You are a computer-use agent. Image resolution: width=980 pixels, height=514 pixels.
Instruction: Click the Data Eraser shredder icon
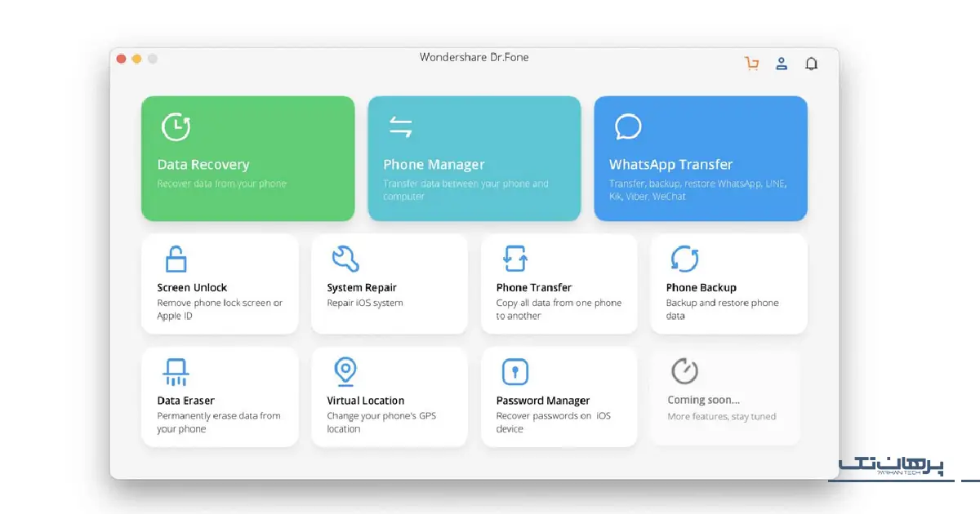[176, 372]
